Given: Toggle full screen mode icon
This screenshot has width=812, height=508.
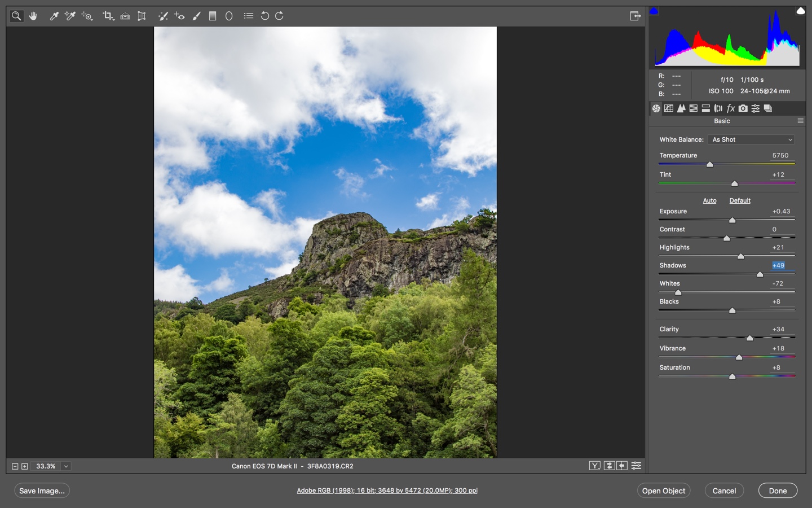Looking at the screenshot, I should [636, 16].
